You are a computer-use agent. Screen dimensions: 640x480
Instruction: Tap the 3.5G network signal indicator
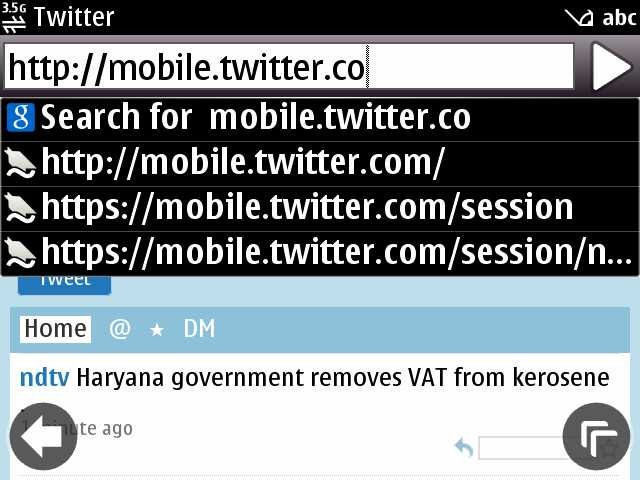click(x=14, y=17)
